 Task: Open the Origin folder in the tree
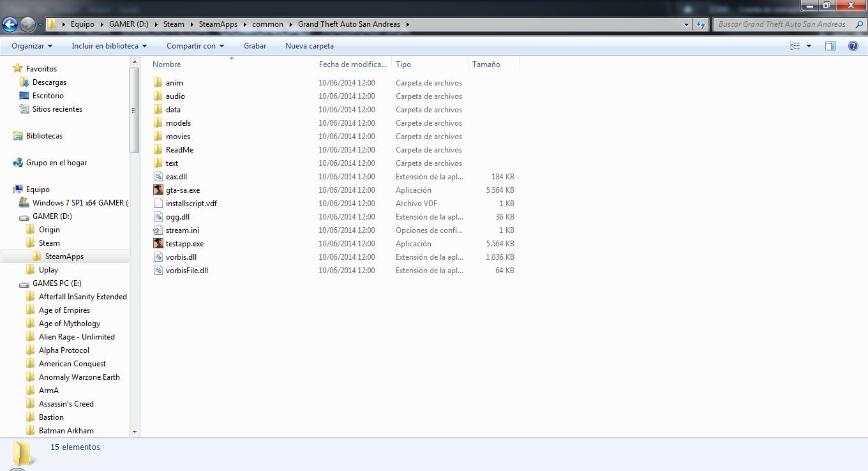(49, 230)
